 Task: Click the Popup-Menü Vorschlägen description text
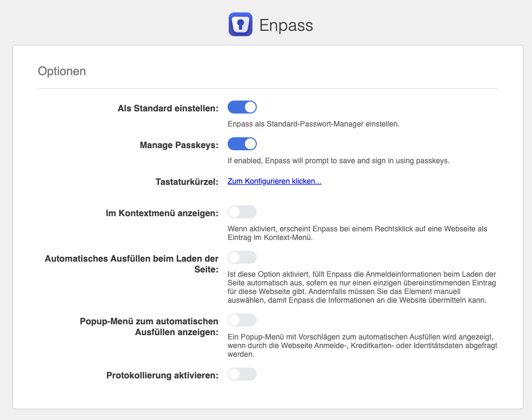click(x=362, y=345)
